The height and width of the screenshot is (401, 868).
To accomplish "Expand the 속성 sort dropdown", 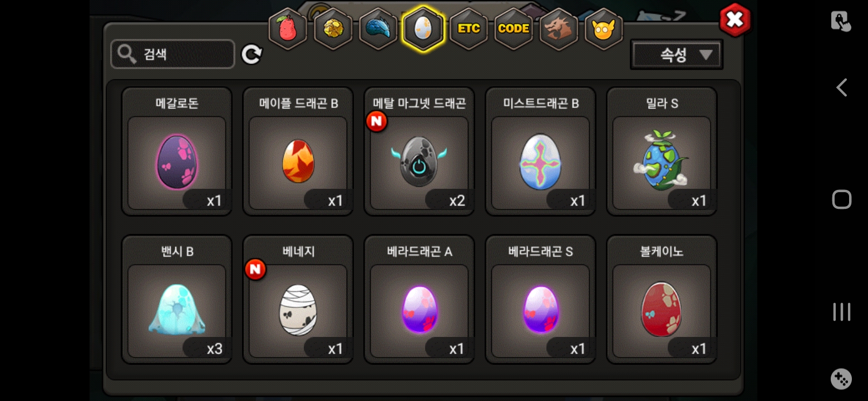I will (677, 55).
